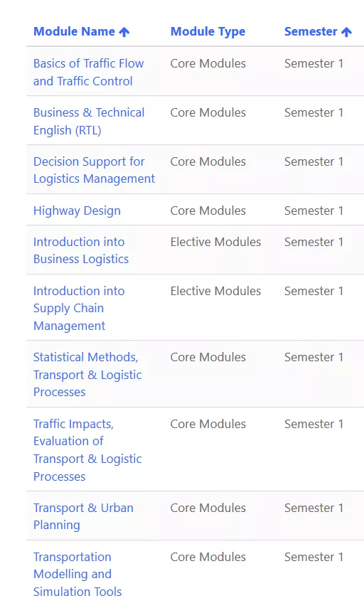This screenshot has width=364, height=608.
Task: Click the sort arrow beside Module Name
Action: click(x=124, y=32)
